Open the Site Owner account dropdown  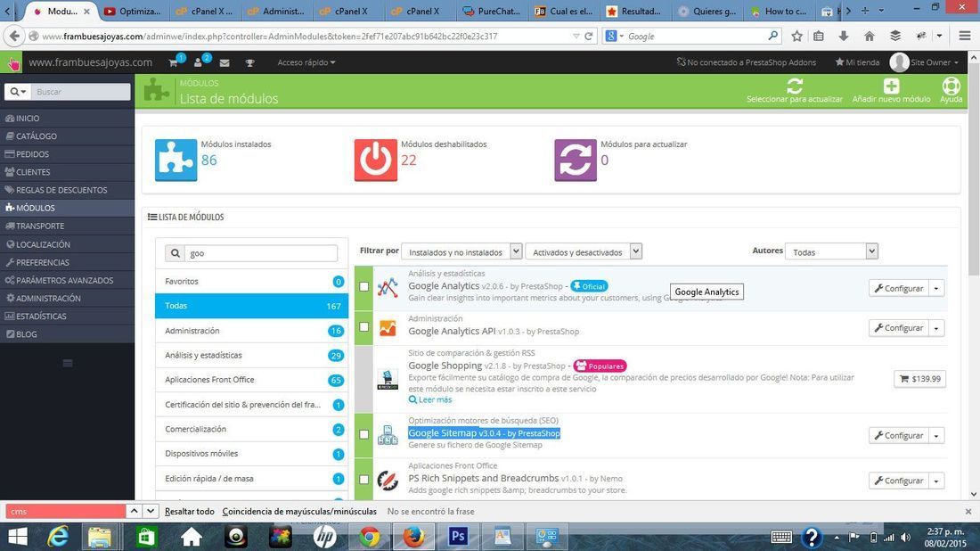(x=925, y=62)
